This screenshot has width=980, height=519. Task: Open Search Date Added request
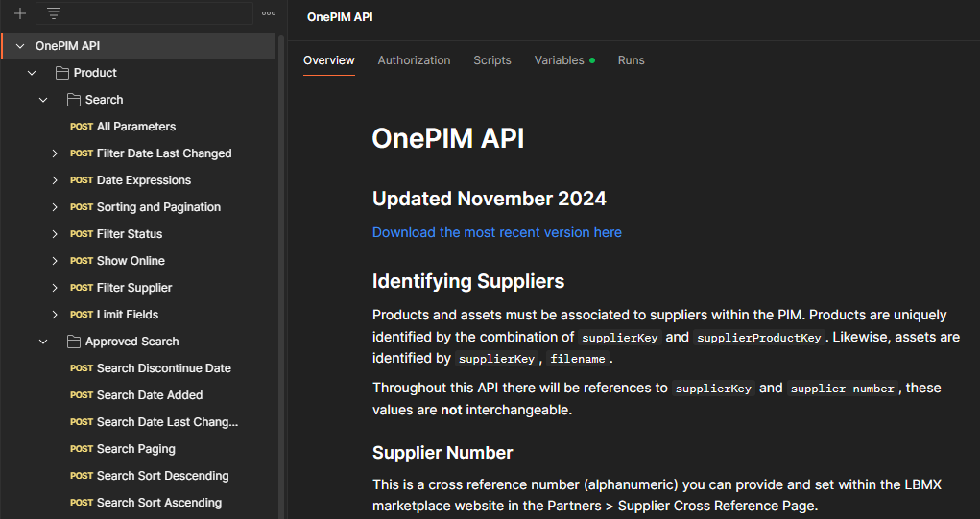click(135, 395)
